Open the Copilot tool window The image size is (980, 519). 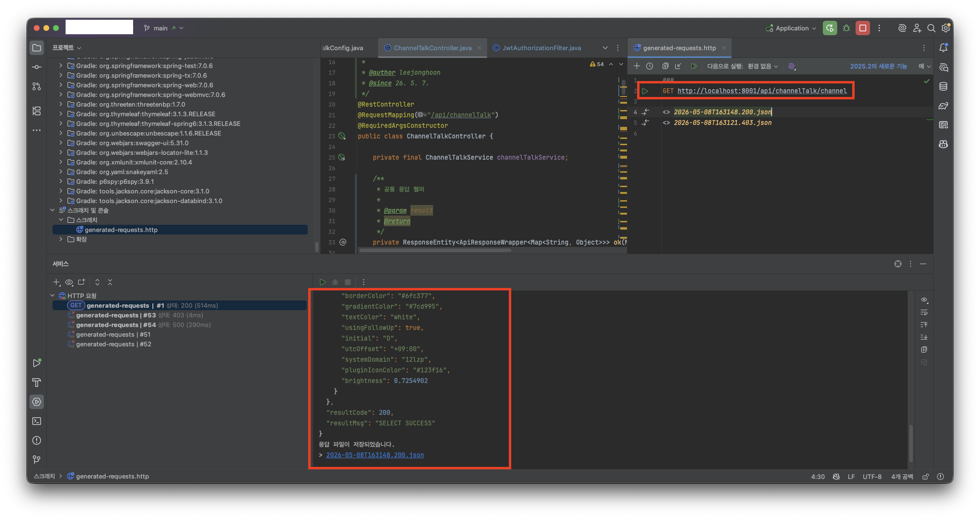tap(943, 144)
